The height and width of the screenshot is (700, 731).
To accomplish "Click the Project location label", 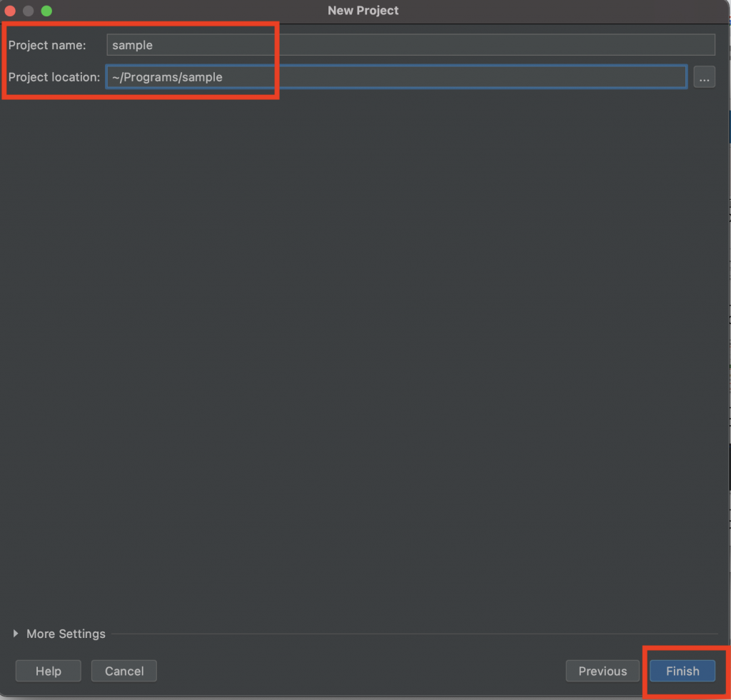I will click(54, 77).
